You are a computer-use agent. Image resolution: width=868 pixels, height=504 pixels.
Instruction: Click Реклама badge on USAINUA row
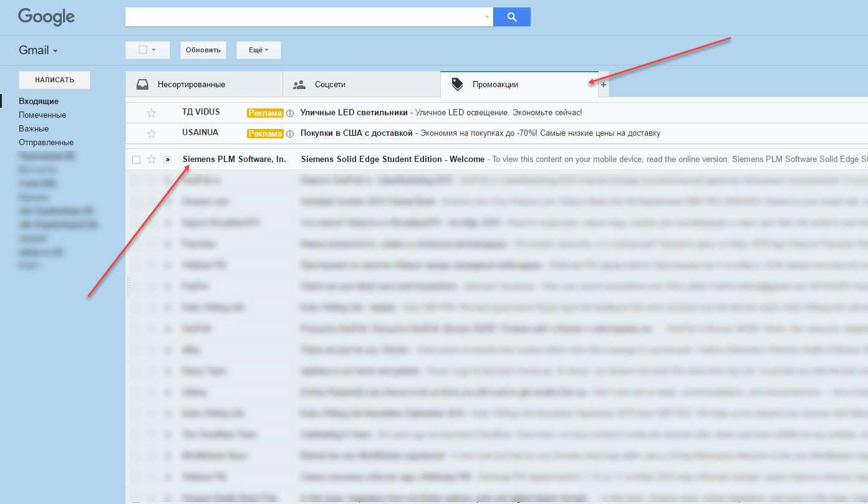coord(265,133)
